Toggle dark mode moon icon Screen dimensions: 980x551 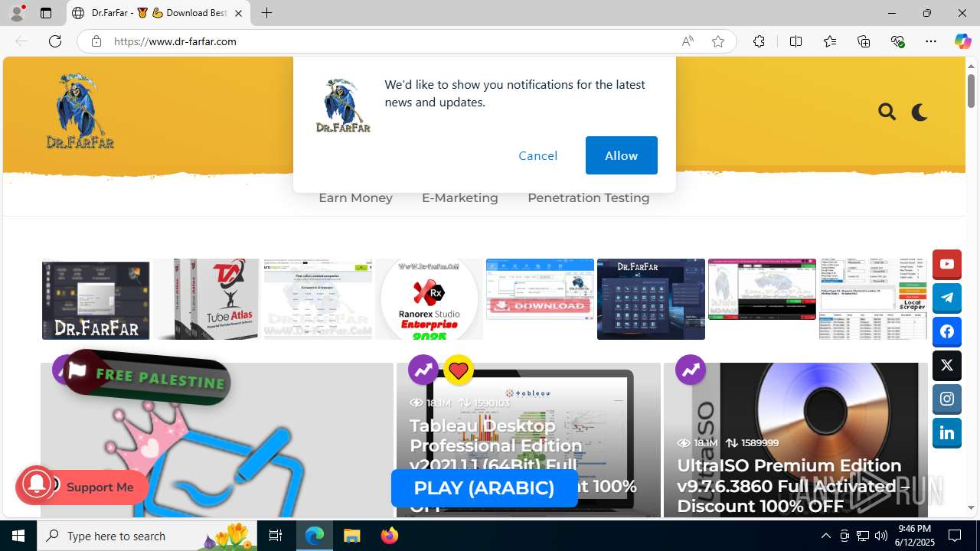point(920,112)
